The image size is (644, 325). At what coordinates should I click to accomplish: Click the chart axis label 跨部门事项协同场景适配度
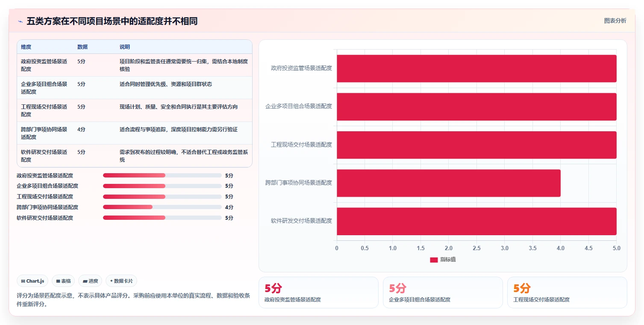299,183
